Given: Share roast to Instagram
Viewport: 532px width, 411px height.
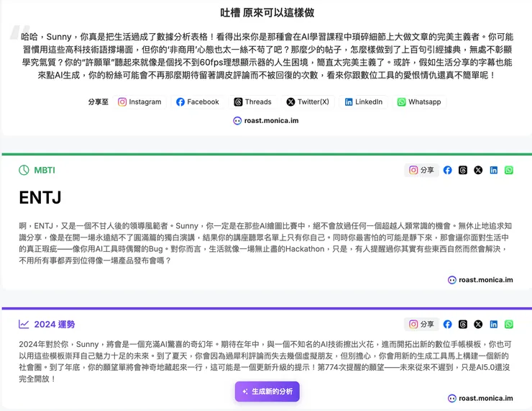Looking at the screenshot, I should pyautogui.click(x=139, y=102).
